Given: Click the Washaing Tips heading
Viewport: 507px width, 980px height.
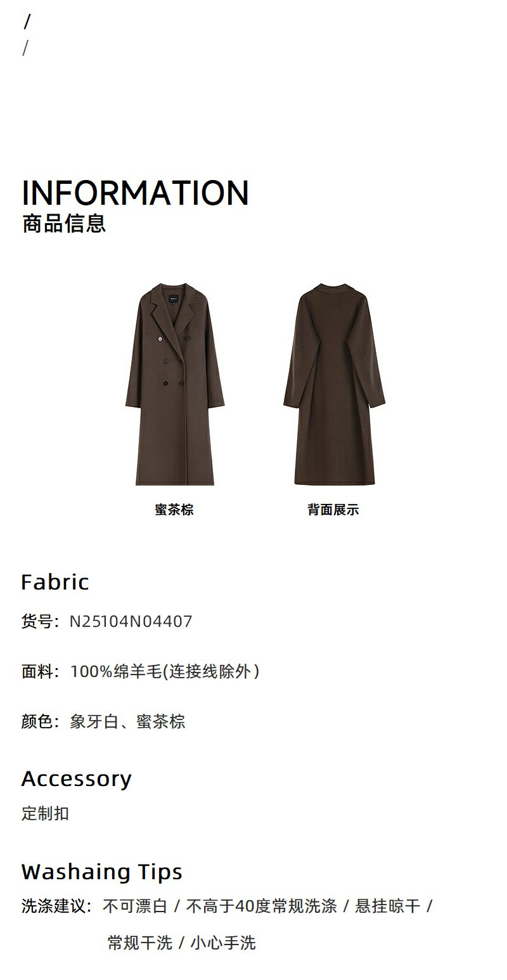Looking at the screenshot, I should 102,872.
